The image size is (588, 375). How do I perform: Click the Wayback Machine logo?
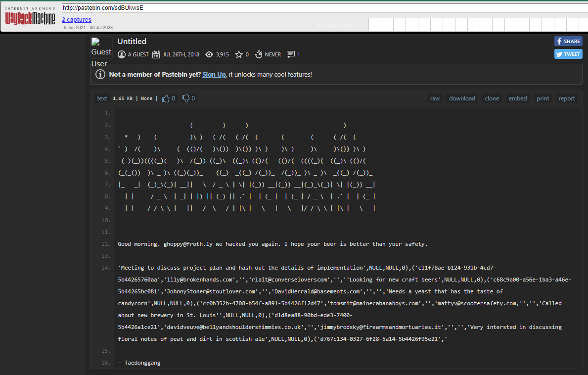click(x=30, y=16)
